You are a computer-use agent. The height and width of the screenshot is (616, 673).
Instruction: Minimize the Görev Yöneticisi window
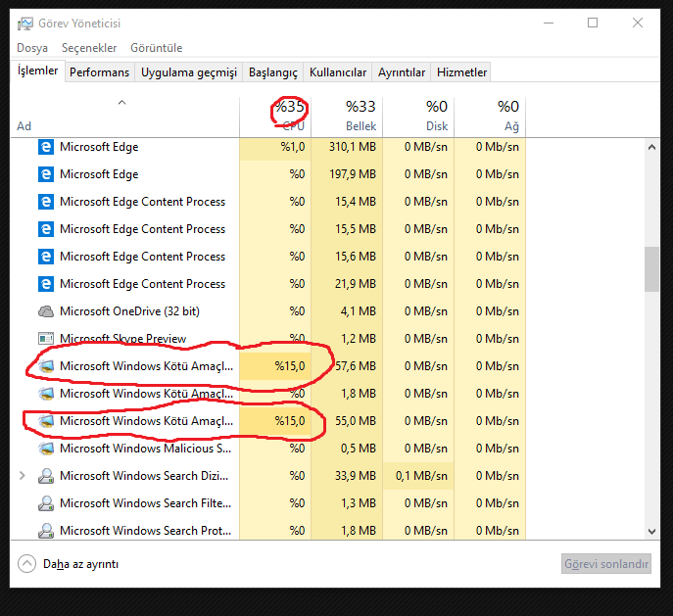tap(549, 23)
